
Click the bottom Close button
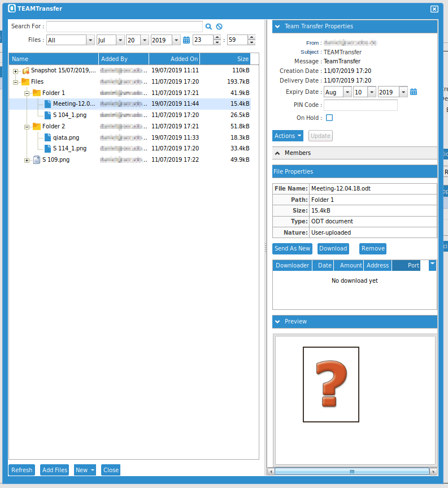(x=111, y=470)
